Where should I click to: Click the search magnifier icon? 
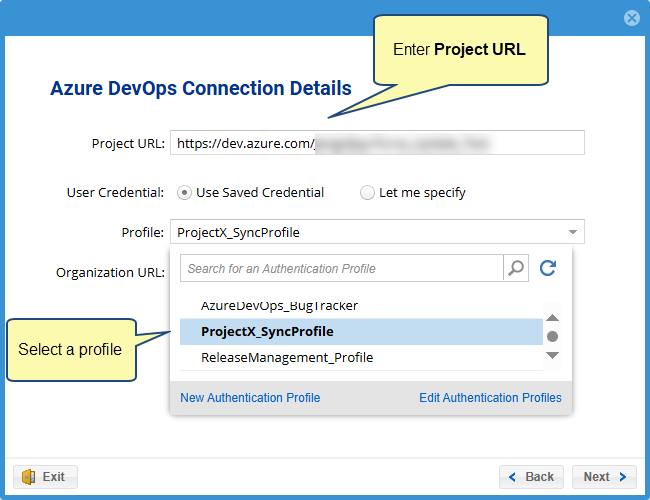pos(516,268)
